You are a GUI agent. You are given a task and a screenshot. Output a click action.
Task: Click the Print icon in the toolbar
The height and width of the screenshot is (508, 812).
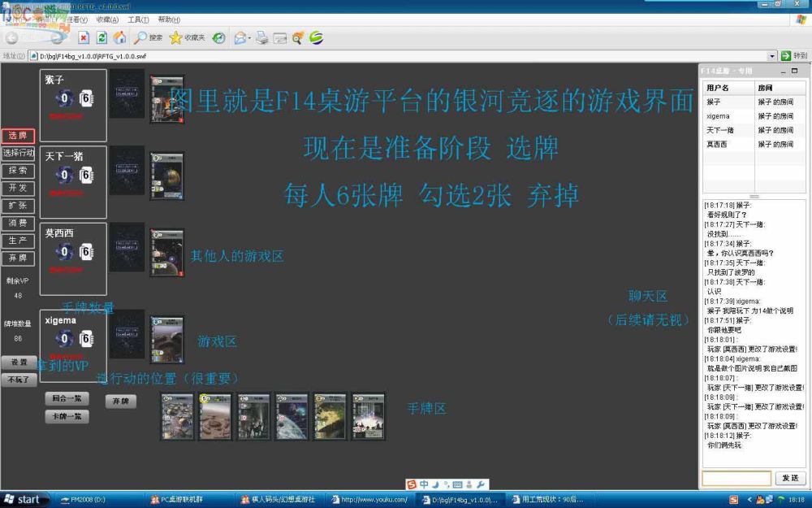(x=262, y=38)
